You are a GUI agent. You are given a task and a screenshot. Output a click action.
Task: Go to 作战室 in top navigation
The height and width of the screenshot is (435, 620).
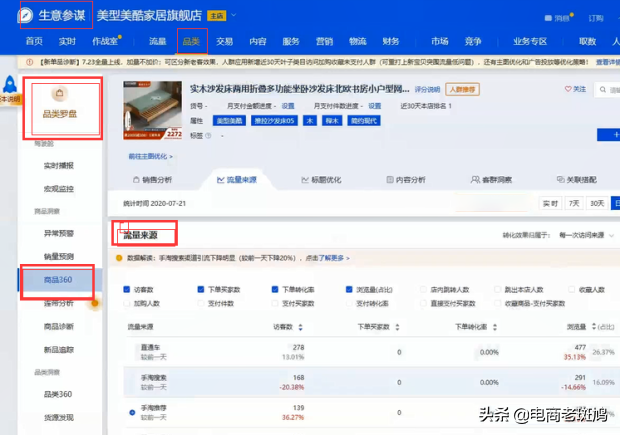[105, 41]
